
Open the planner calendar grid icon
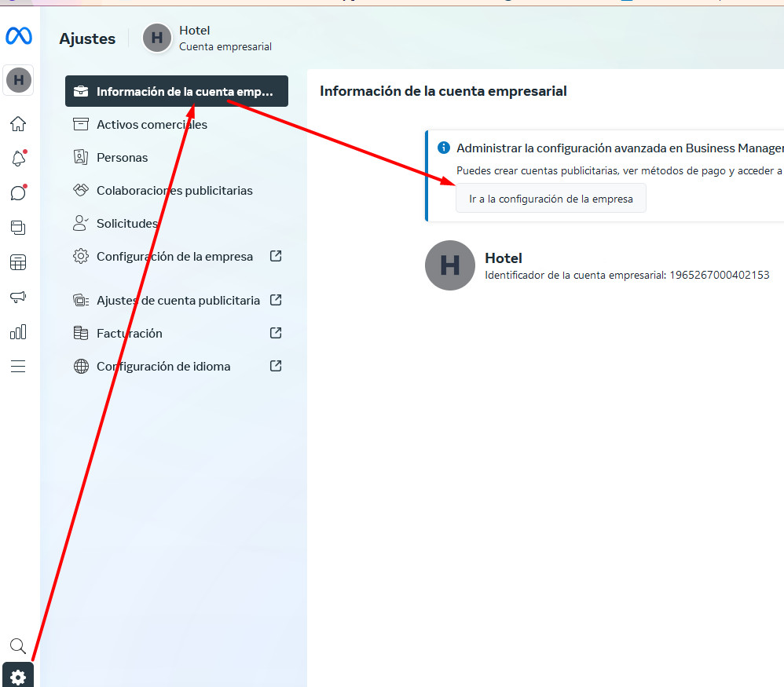point(18,262)
